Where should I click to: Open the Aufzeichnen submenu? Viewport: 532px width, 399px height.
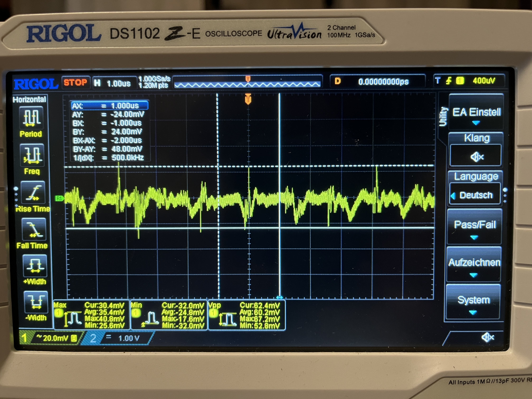point(474,264)
